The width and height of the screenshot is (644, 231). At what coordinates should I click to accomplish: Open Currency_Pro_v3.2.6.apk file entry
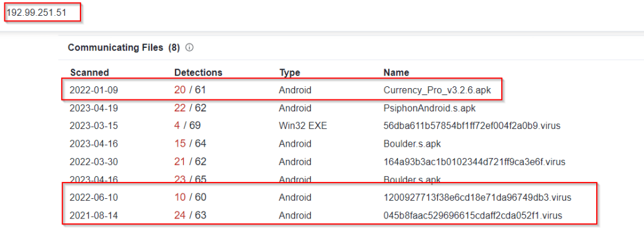(438, 90)
